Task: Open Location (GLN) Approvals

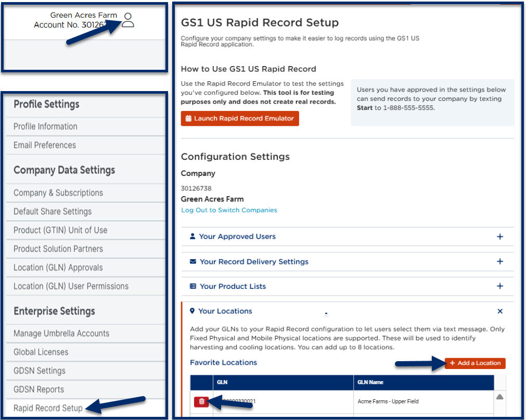Action: coord(58,268)
